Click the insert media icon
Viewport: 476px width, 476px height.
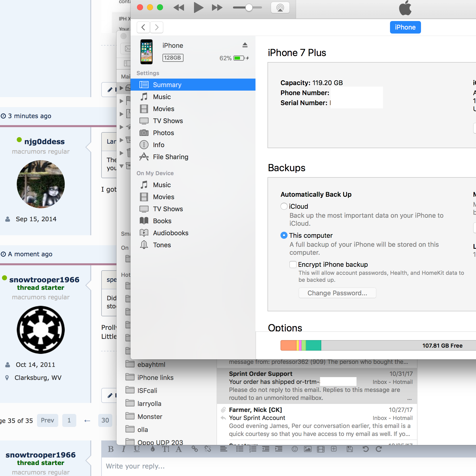pos(321,449)
